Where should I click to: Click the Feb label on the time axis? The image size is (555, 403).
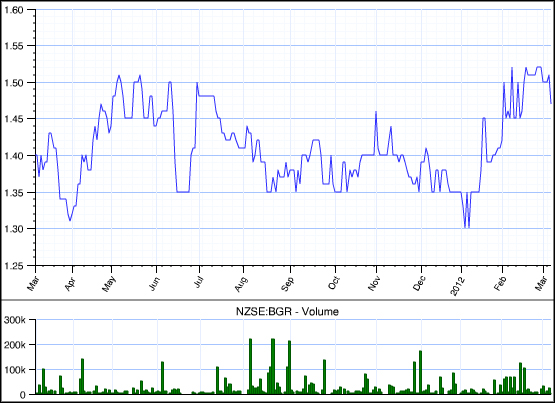coord(501,284)
